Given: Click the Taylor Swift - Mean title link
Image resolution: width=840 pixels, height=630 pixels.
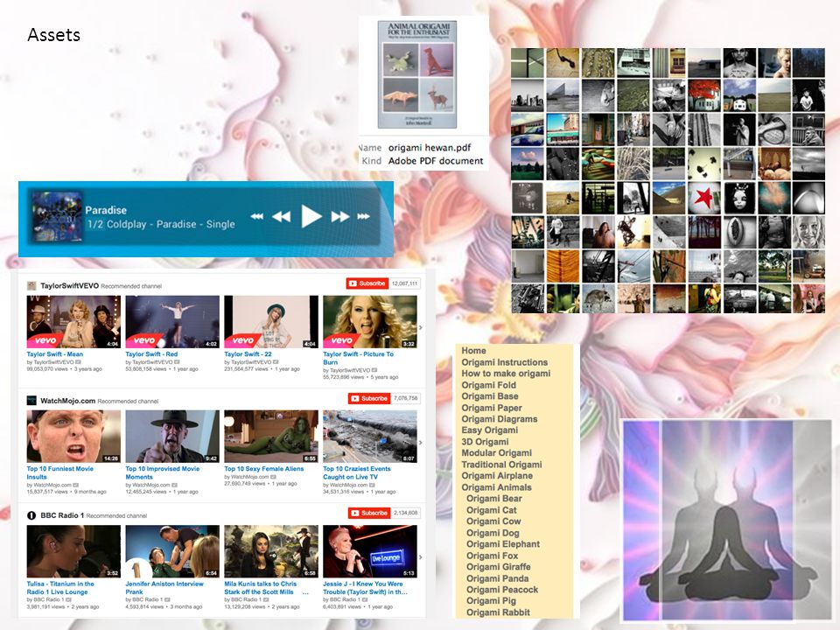Looking at the screenshot, I should (54, 354).
